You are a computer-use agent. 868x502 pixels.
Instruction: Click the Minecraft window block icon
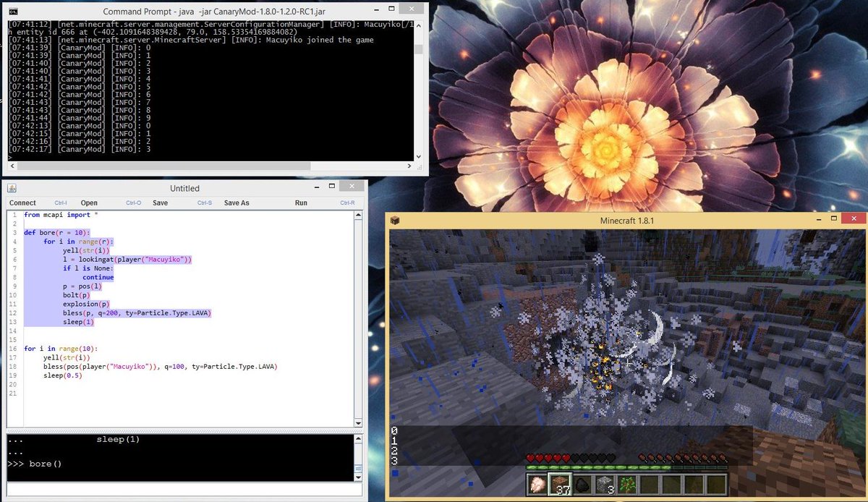click(395, 220)
